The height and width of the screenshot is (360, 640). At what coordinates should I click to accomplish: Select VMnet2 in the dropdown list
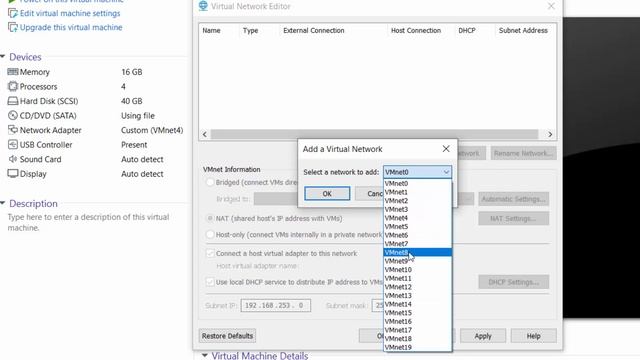417,200
